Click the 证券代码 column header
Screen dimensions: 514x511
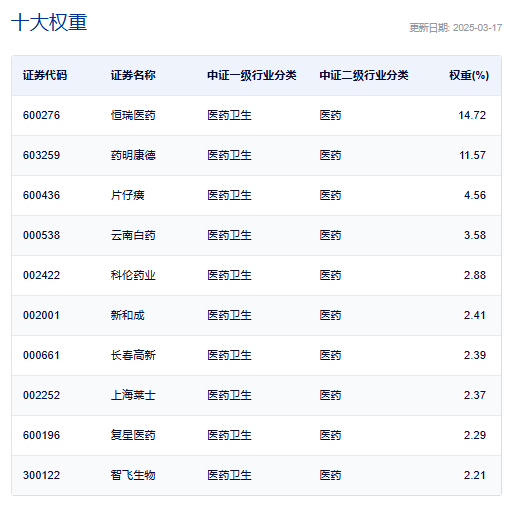coord(45,75)
